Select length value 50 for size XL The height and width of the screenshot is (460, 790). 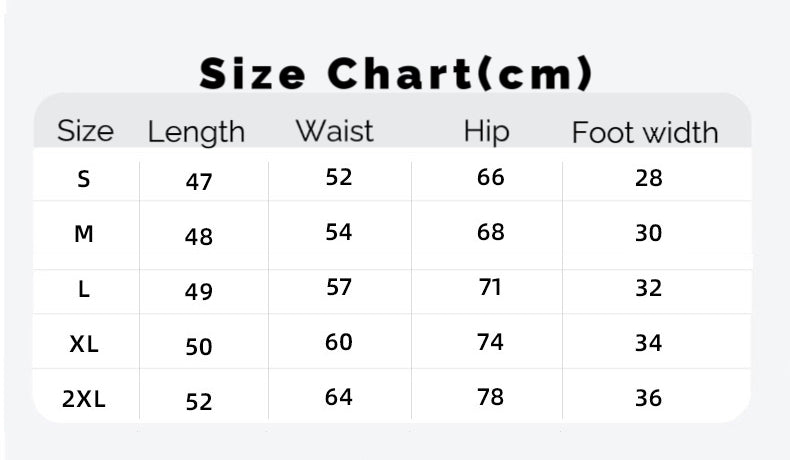[x=199, y=347]
